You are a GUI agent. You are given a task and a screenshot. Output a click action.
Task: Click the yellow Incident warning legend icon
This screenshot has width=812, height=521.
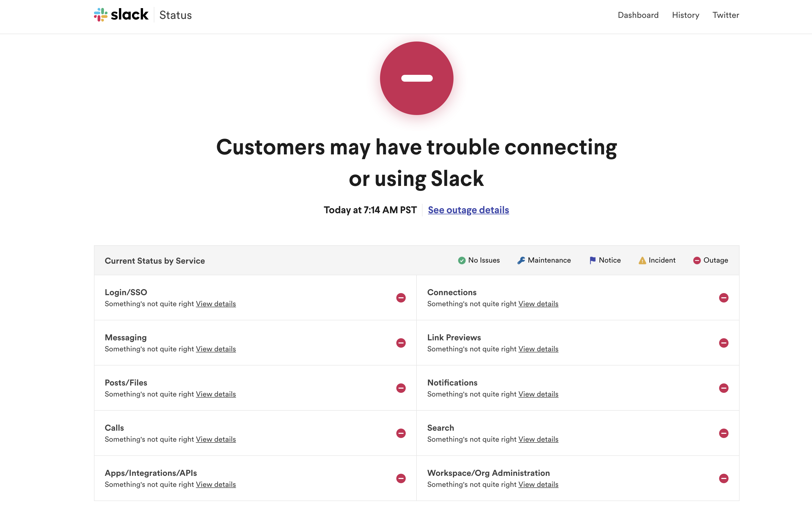coord(642,260)
